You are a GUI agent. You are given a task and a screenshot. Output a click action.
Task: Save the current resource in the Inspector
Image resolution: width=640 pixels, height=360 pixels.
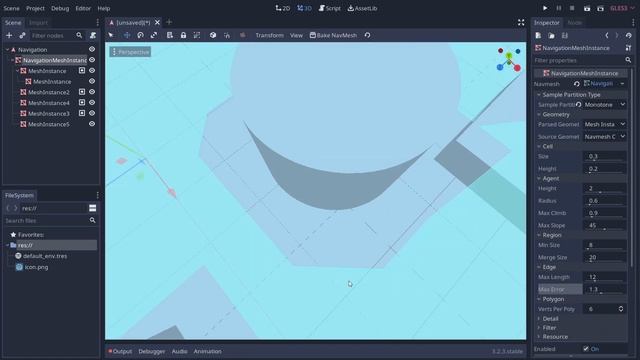(564, 36)
